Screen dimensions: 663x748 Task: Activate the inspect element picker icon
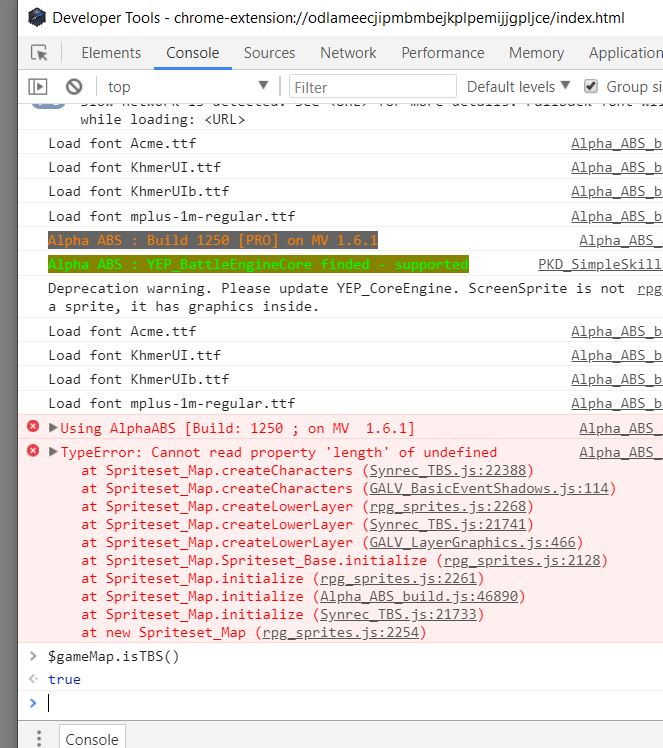coord(39,52)
